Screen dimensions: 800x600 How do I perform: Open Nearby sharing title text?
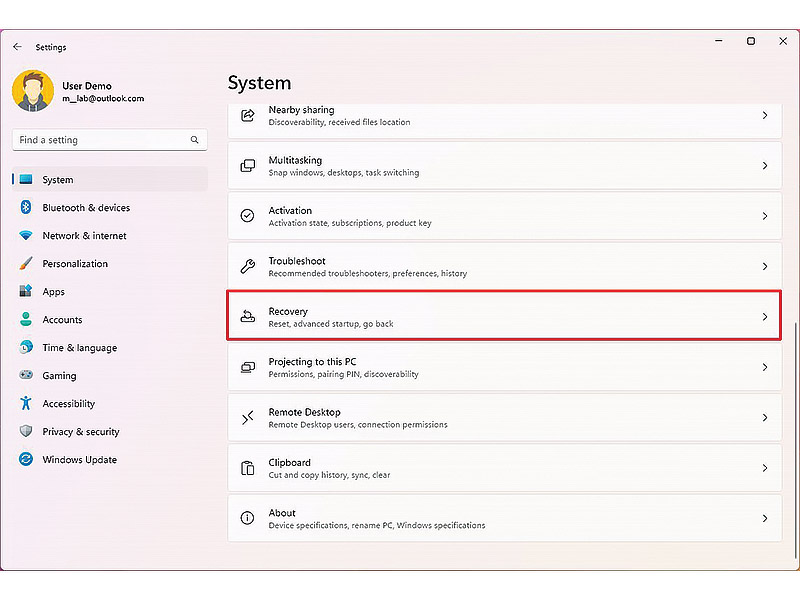[x=302, y=110]
